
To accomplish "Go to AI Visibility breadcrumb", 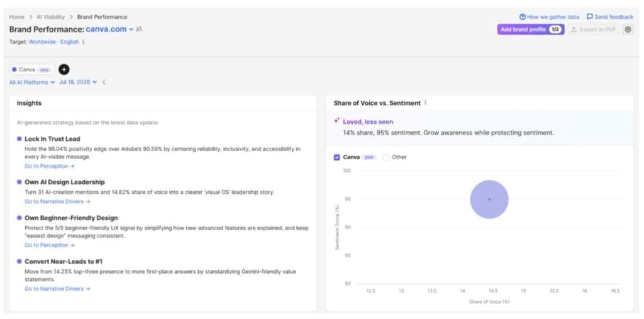I will pyautogui.click(x=51, y=17).
